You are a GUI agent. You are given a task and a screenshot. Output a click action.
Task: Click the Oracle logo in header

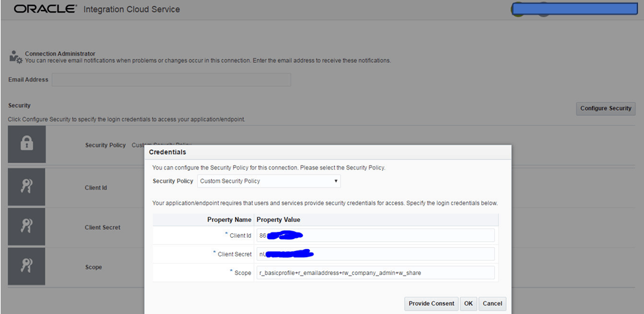tap(45, 9)
